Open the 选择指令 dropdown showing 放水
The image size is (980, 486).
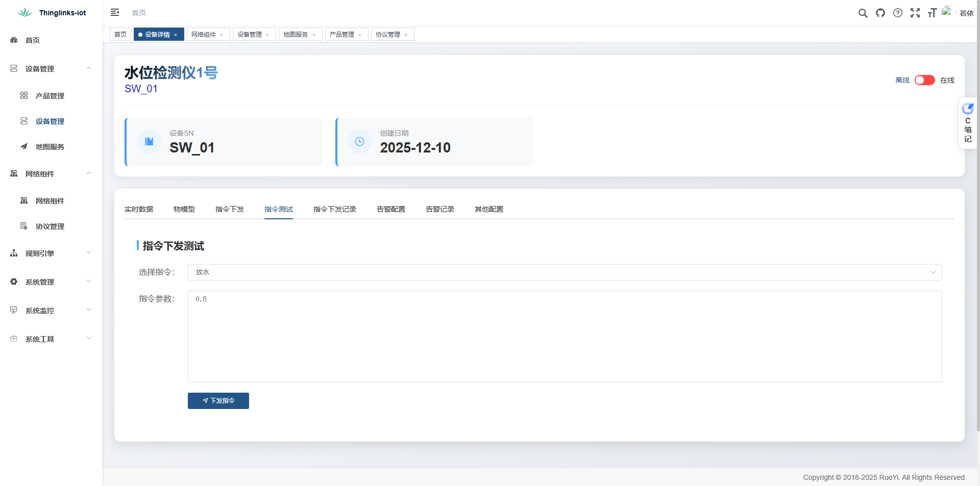tap(565, 272)
